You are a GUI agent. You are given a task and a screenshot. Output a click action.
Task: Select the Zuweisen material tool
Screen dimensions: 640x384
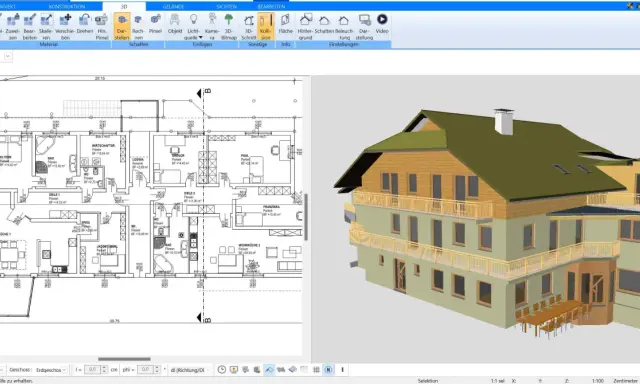click(x=13, y=27)
